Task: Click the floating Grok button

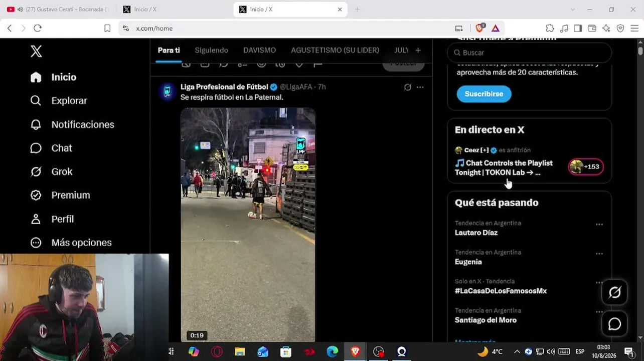Action: tap(614, 292)
